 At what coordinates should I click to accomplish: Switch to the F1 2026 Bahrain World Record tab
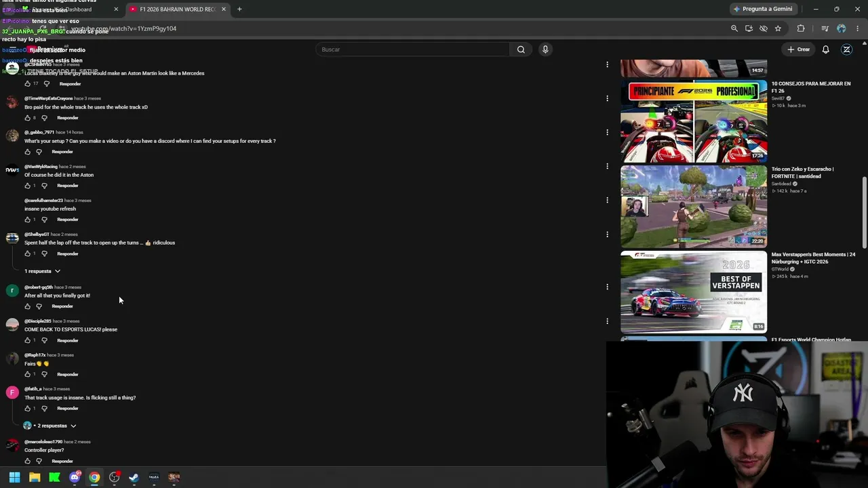click(x=177, y=9)
